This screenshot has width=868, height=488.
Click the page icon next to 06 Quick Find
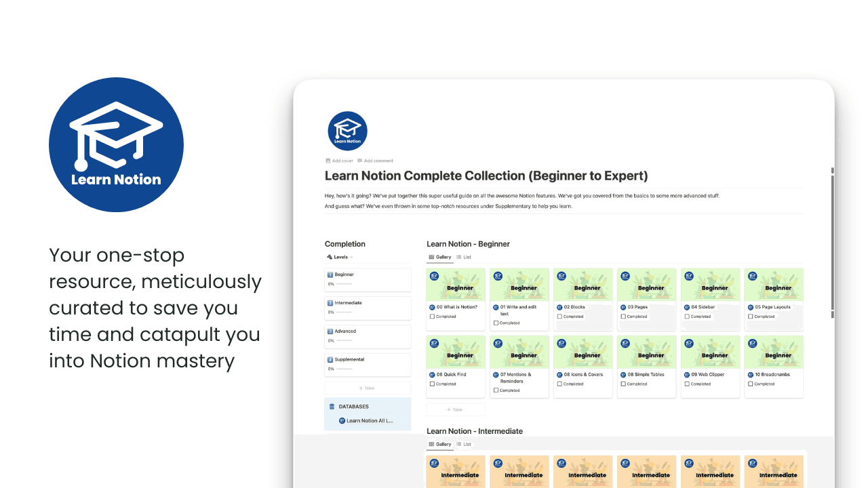(432, 374)
